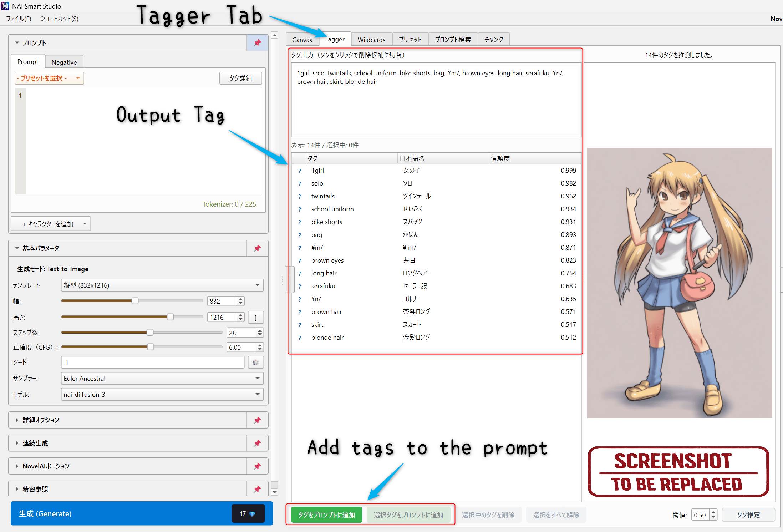Toggle the pin on the 連続生成 panel

[257, 443]
